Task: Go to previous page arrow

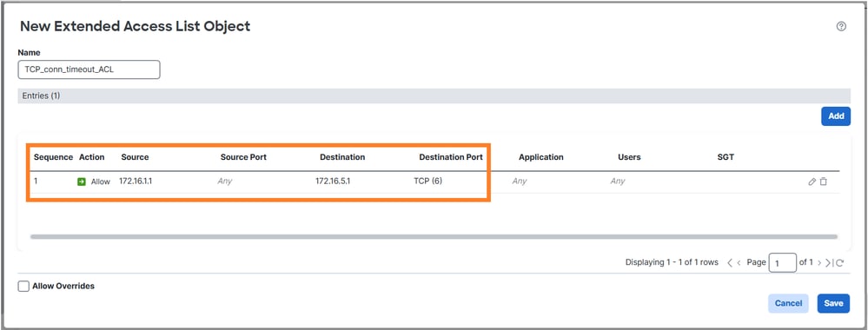Action: (739, 263)
